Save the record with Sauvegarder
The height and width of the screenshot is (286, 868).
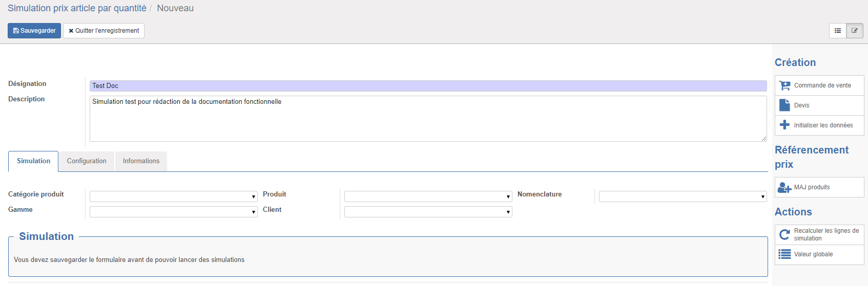34,31
